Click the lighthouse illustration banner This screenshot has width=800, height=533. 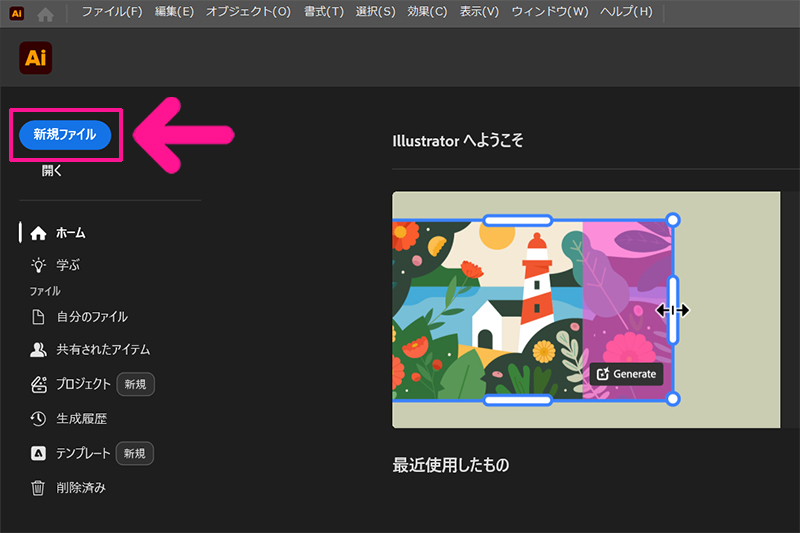point(586,310)
